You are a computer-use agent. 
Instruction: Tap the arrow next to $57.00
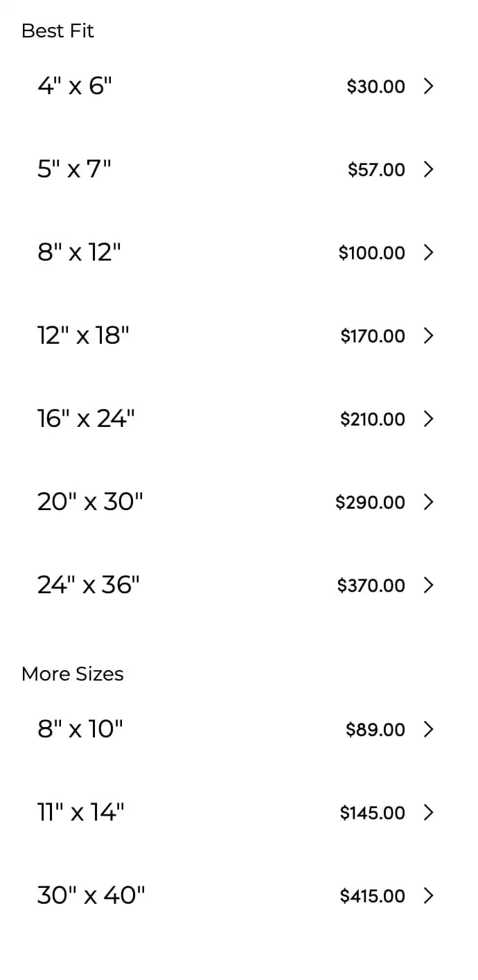point(428,170)
